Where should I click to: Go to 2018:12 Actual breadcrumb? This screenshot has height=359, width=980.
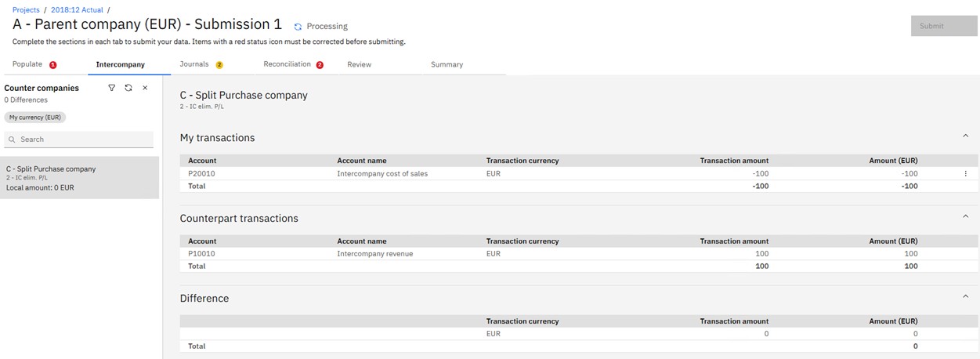(77, 10)
